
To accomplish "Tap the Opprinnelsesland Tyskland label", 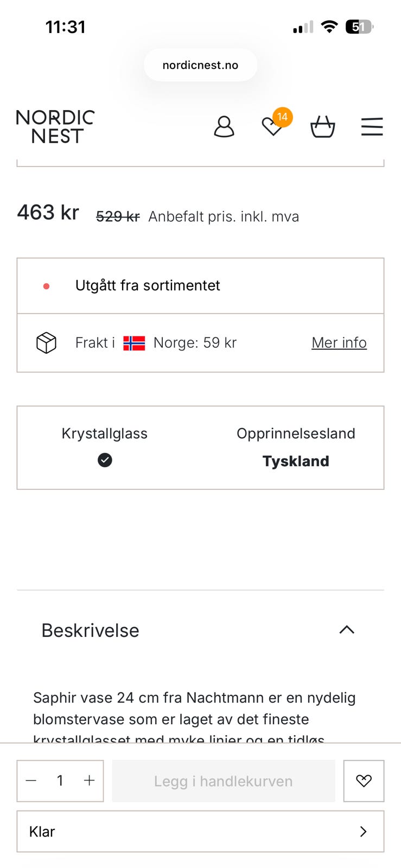I will click(x=296, y=448).
